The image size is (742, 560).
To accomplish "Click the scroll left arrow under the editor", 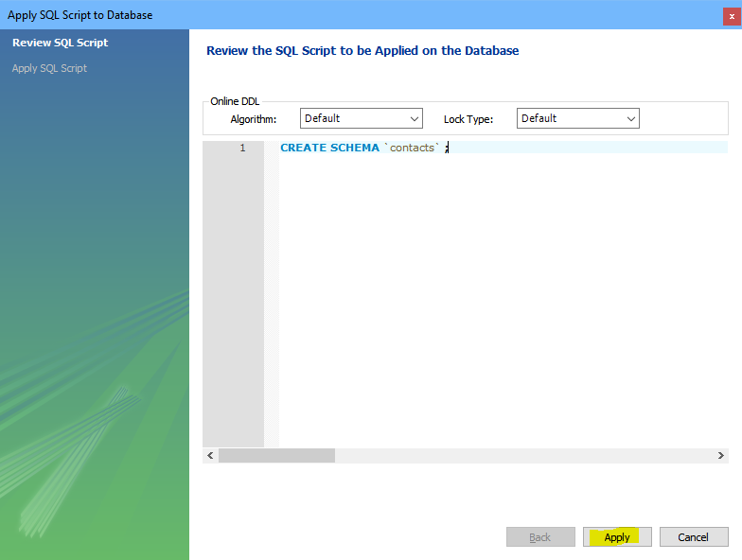I will [x=210, y=456].
